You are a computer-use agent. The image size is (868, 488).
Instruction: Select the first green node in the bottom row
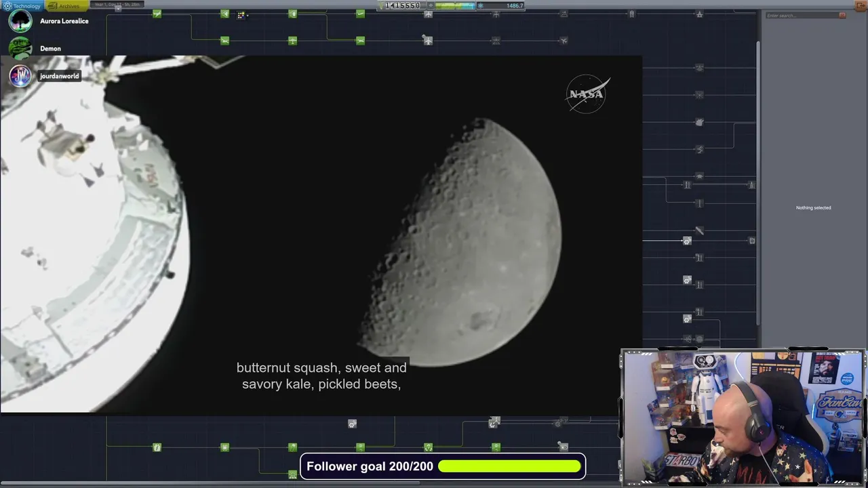point(157,447)
